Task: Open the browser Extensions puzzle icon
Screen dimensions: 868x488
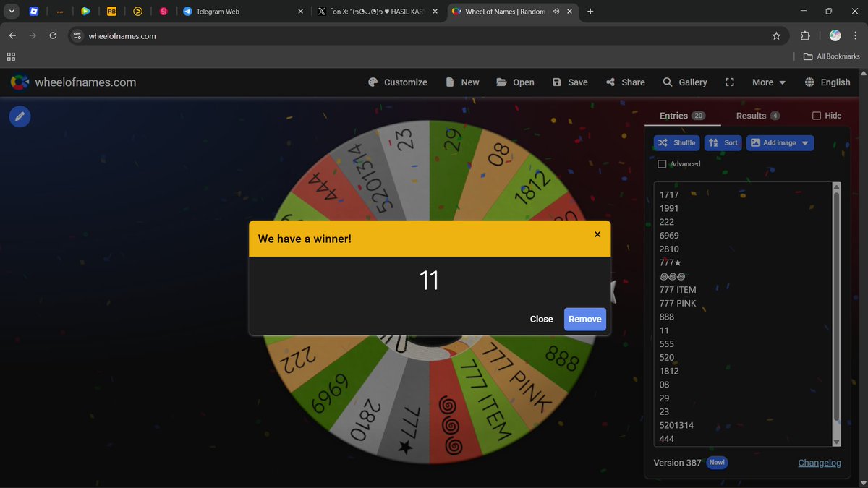Action: tap(805, 36)
